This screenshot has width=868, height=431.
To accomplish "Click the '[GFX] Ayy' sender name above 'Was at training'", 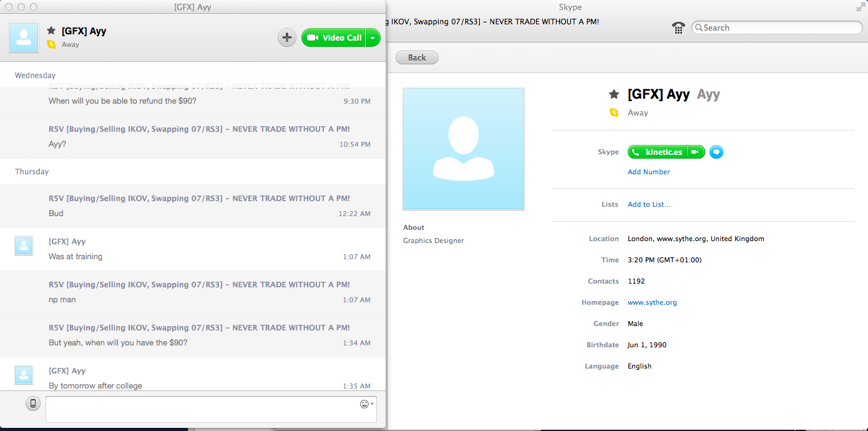I will click(x=67, y=241).
